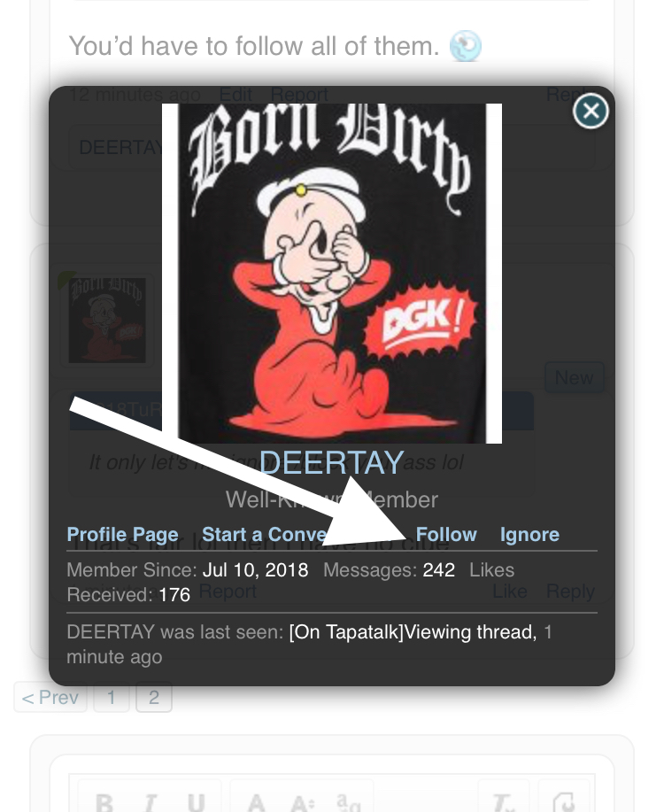Image resolution: width=664 pixels, height=812 pixels.
Task: Open the font family dropdown
Action: (x=349, y=800)
